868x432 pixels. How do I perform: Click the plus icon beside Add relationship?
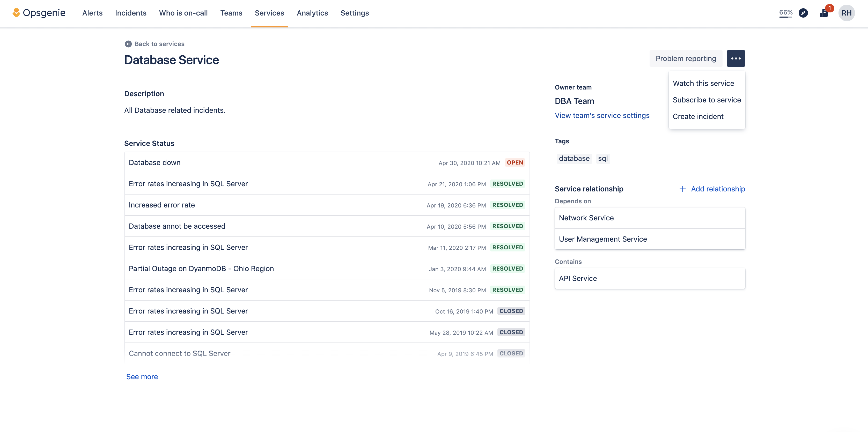point(682,189)
